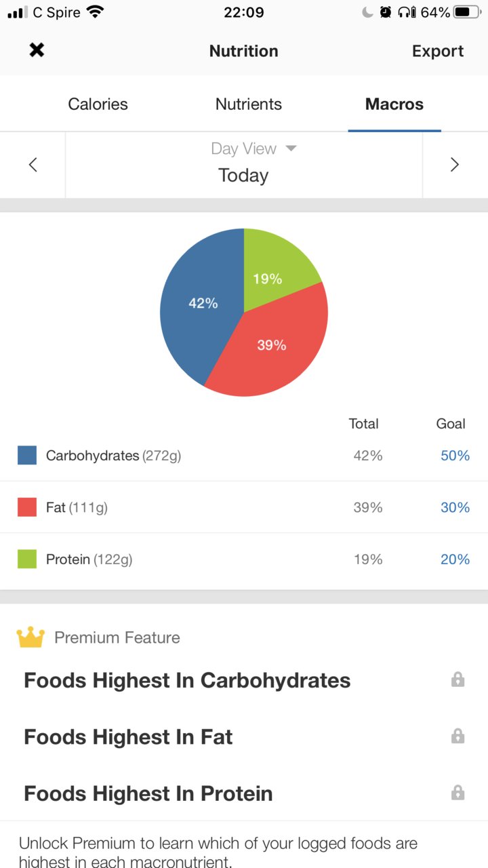Edit the 20% Protein goal

[455, 559]
